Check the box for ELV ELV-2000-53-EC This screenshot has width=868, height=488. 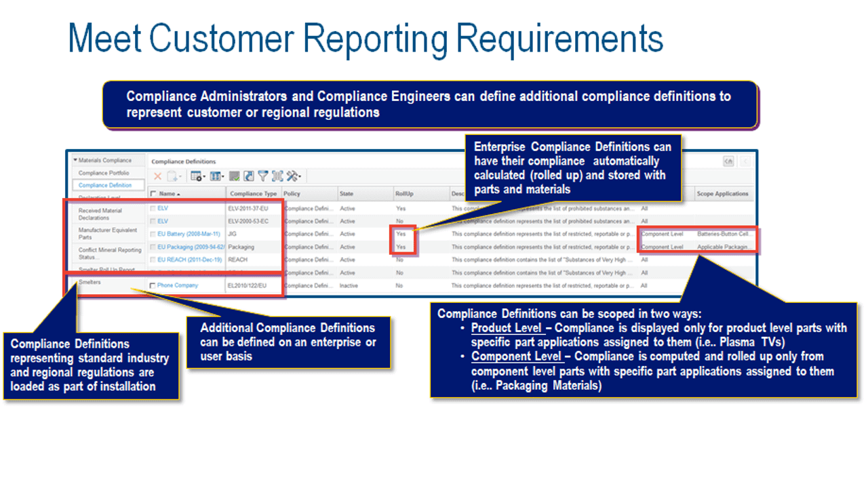click(153, 222)
